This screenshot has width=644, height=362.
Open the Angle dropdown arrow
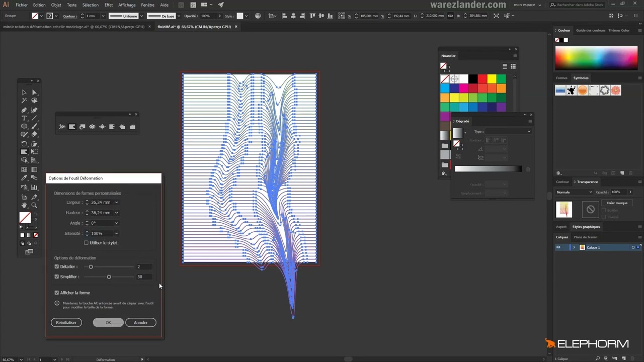116,223
